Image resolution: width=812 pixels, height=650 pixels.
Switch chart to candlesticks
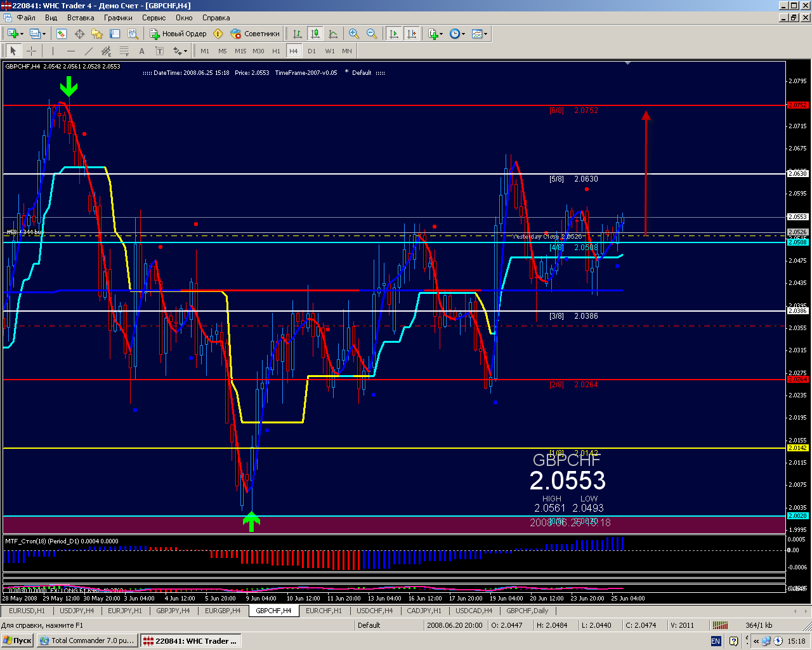[315, 34]
